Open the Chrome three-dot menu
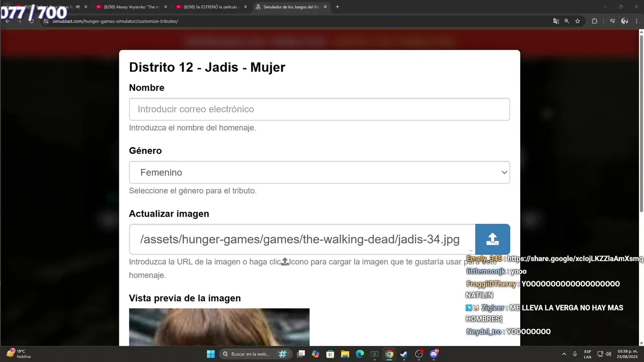Screen dimensions: 644x362 [636, 21]
